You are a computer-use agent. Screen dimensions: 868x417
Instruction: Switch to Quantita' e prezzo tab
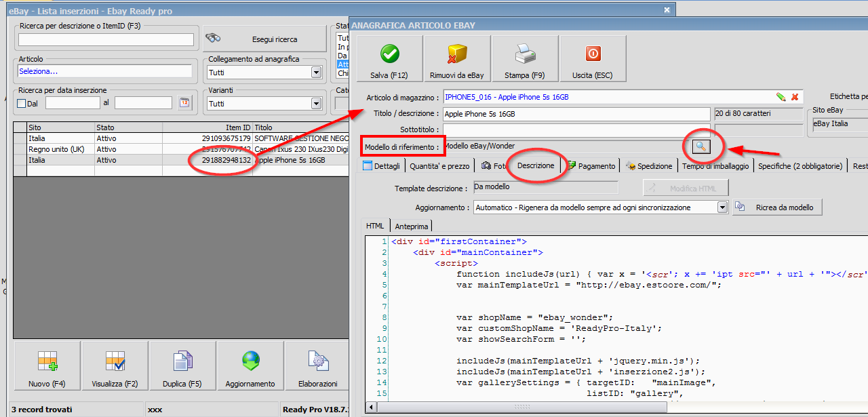tap(439, 165)
